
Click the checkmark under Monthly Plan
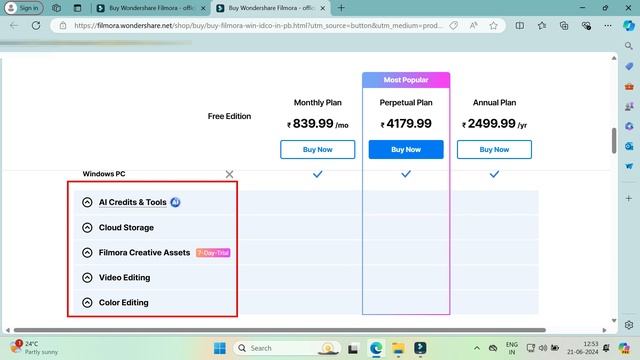click(318, 174)
